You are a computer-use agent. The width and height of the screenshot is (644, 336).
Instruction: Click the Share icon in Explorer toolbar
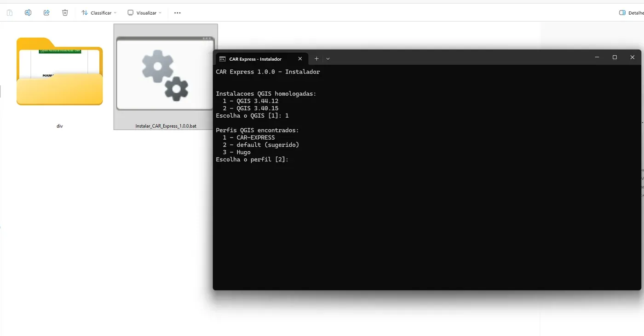(46, 13)
